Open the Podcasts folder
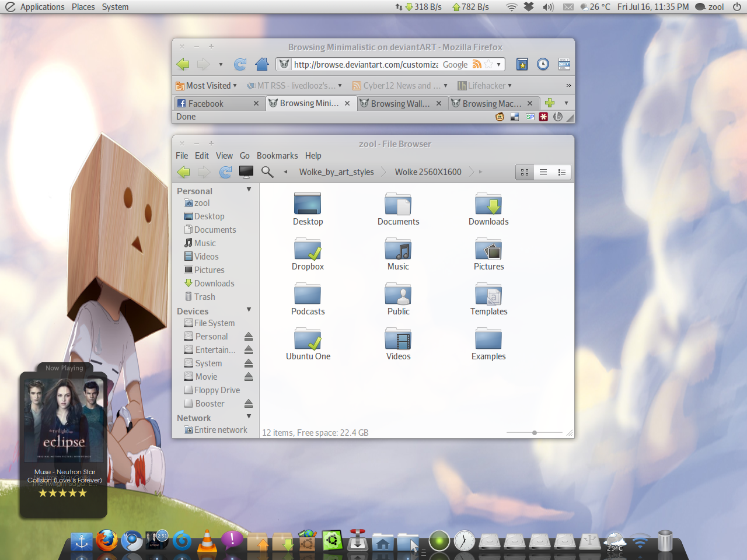 coord(308,293)
